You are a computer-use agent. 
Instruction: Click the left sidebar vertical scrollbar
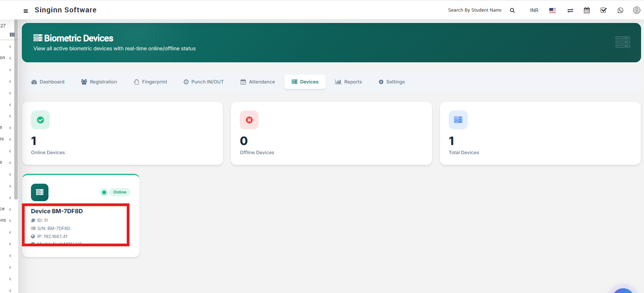coord(16,109)
